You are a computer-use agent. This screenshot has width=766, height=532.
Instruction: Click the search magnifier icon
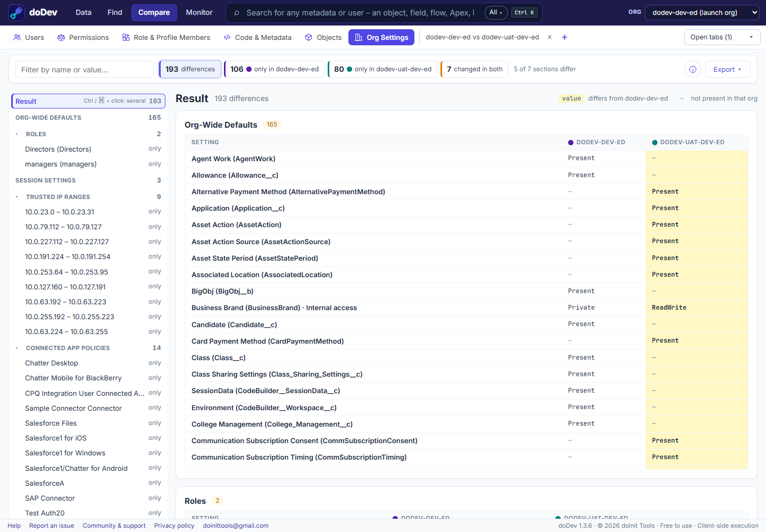(x=237, y=13)
